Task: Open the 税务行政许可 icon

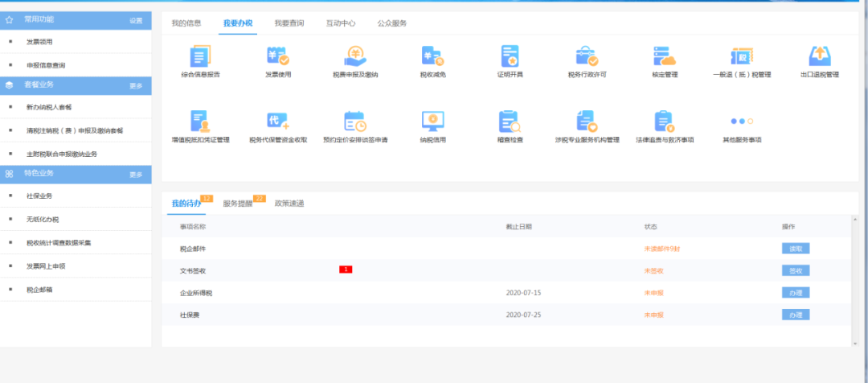Action: click(x=587, y=56)
